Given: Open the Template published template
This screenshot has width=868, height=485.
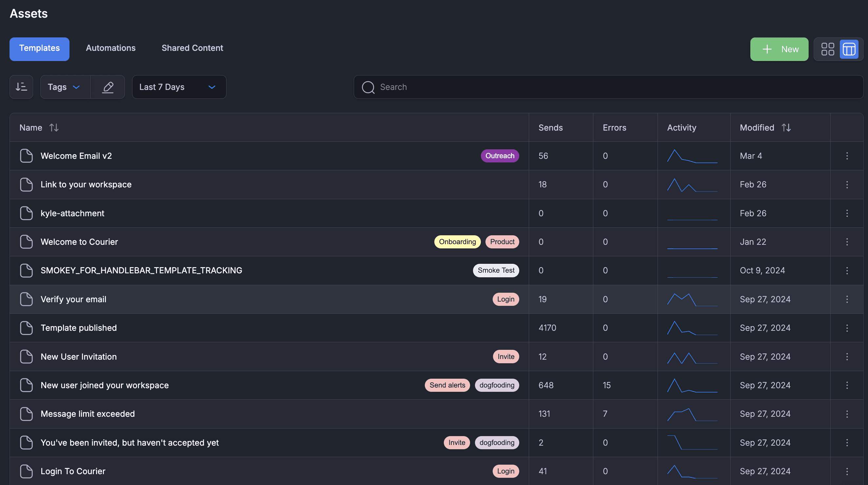Looking at the screenshot, I should [79, 328].
